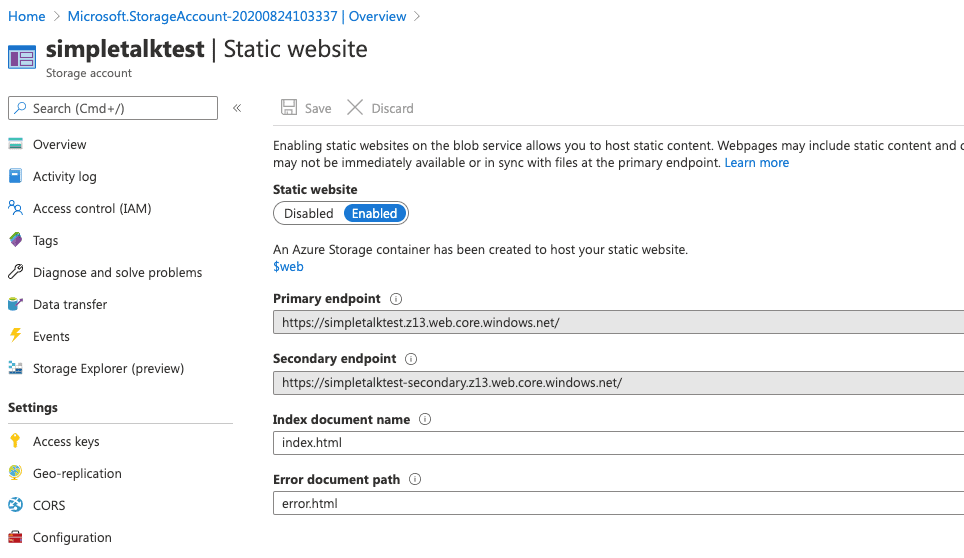
Task: Open Microsoft.StorageAccount Overview breadcrumb
Action: 237,16
